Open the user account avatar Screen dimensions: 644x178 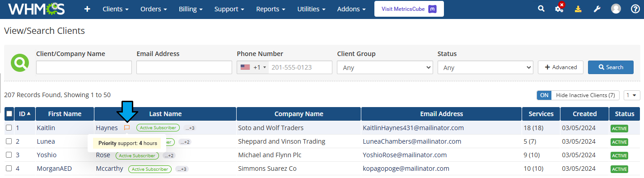616,9
